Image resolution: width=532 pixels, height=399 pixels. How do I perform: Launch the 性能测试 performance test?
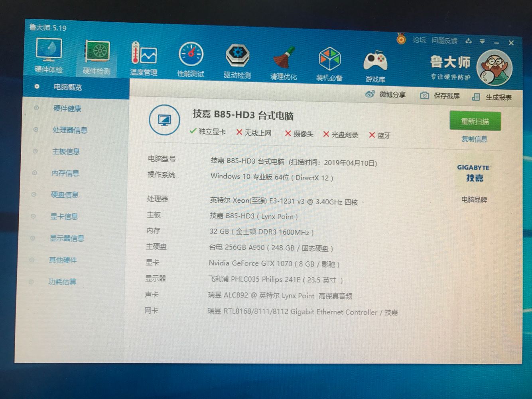pos(191,58)
